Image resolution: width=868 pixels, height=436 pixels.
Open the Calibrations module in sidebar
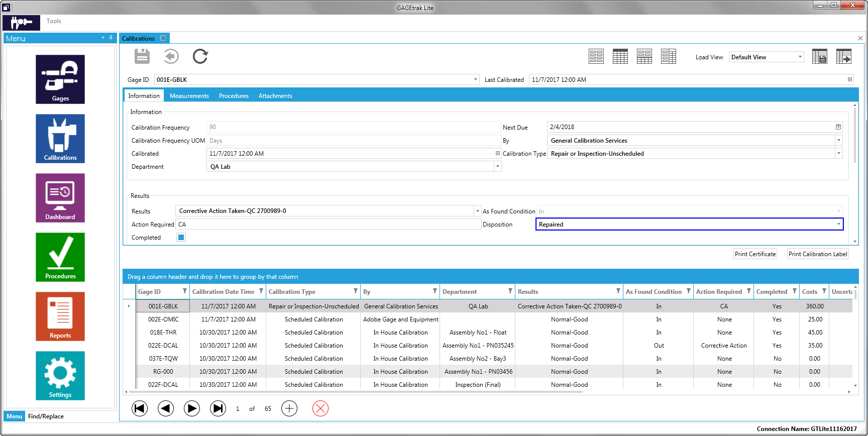60,139
